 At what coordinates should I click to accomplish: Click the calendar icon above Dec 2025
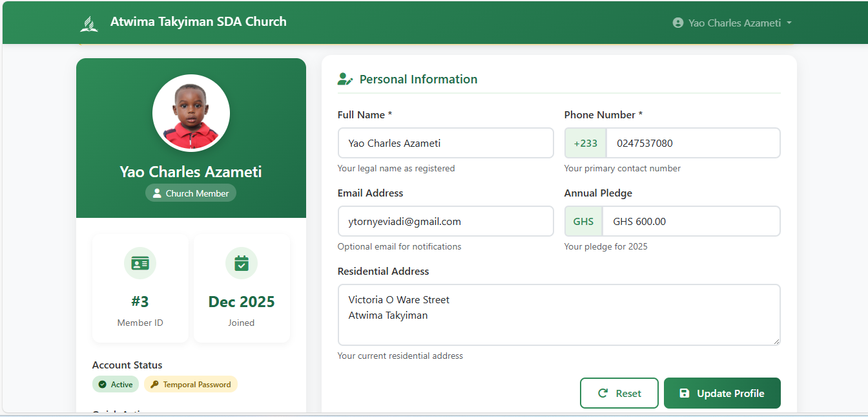point(242,263)
